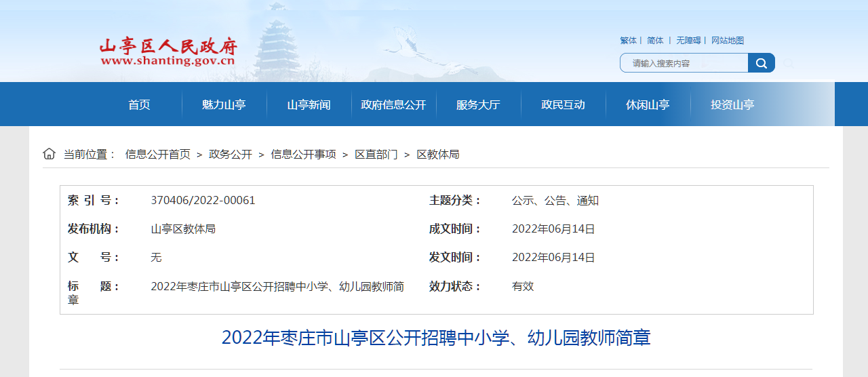Open the 政务公开 breadcrumb link

(231, 155)
